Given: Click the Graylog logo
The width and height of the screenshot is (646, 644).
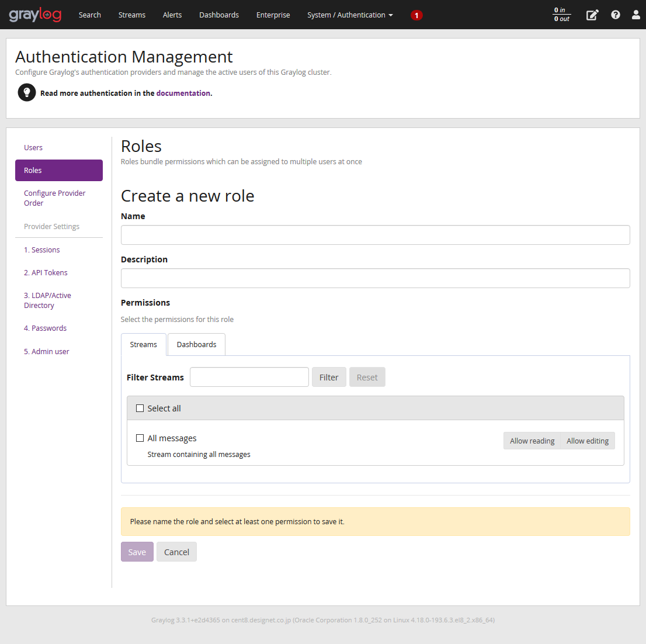Looking at the screenshot, I should (x=35, y=15).
